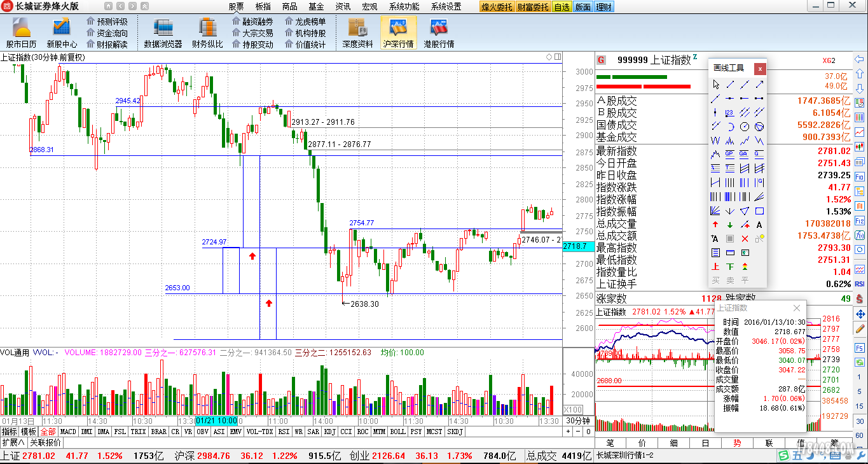Click the 财富委托 button
868x464 pixels.
coord(533,7)
